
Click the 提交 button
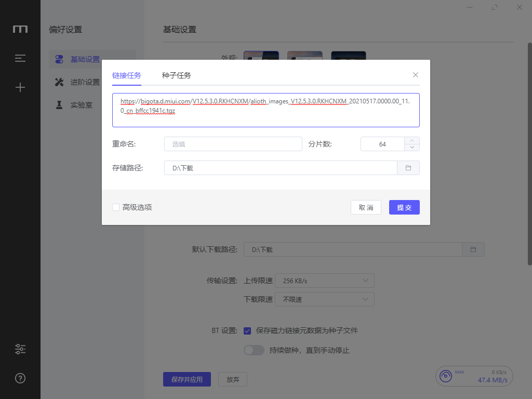pyautogui.click(x=404, y=207)
